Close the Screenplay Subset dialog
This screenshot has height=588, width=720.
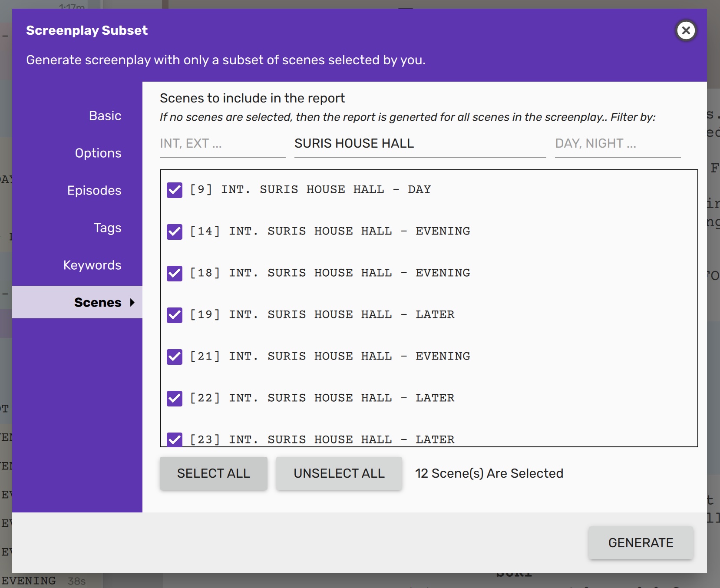coord(686,30)
